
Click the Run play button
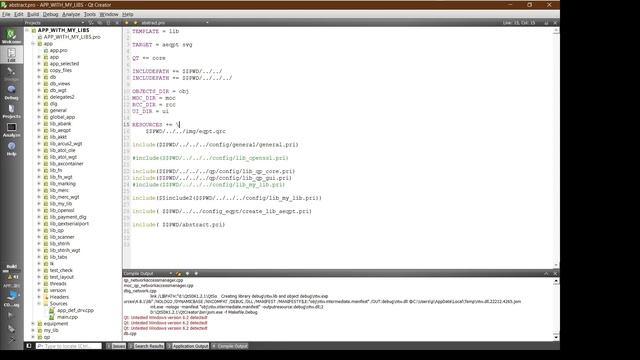pyautogui.click(x=11, y=315)
